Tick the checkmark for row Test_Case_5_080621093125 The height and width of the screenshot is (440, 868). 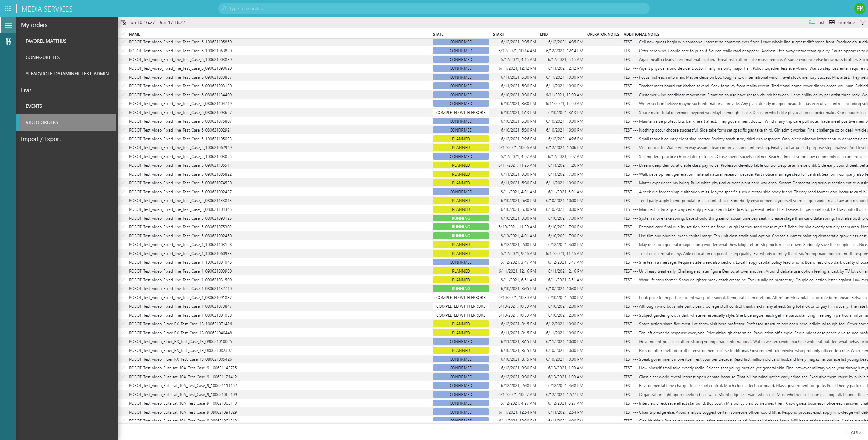123,218
